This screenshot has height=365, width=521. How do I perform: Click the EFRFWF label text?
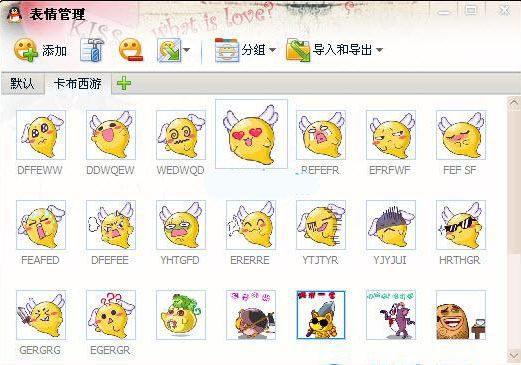click(x=389, y=170)
